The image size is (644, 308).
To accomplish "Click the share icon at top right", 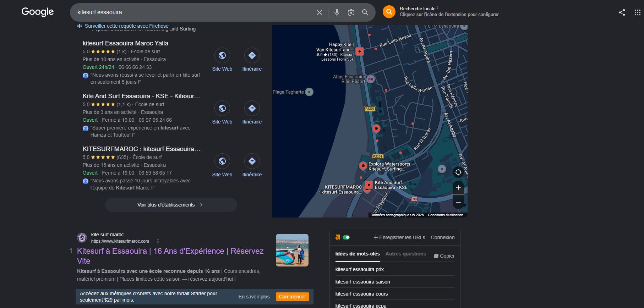I will [x=622, y=12].
